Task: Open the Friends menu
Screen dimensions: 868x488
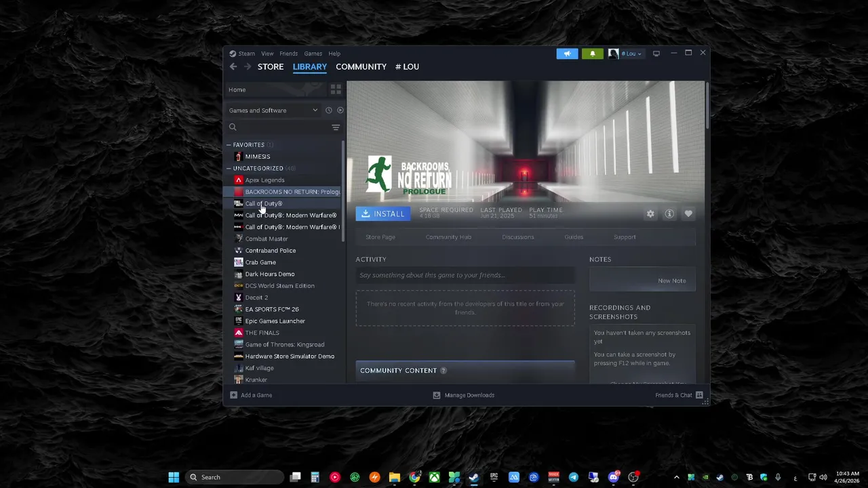Action: [x=288, y=54]
